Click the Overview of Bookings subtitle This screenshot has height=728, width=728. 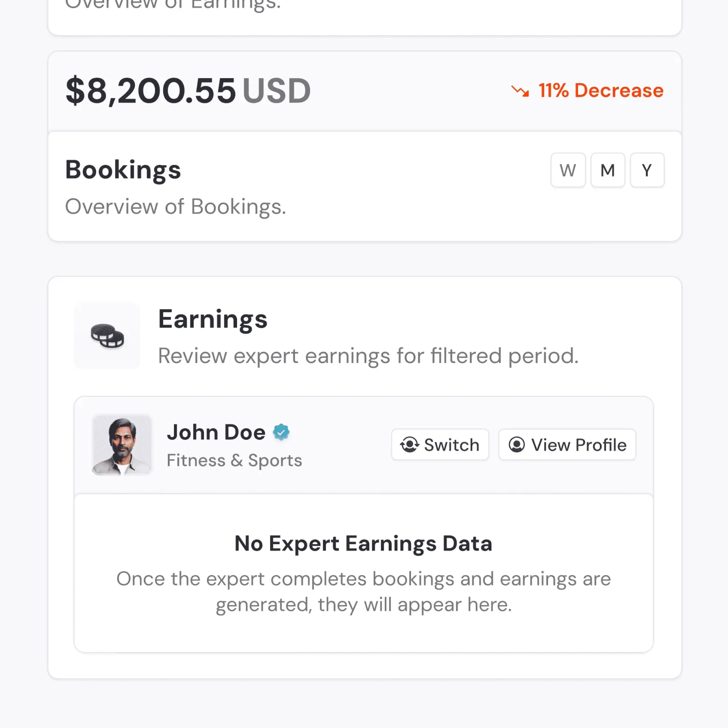tap(175, 207)
